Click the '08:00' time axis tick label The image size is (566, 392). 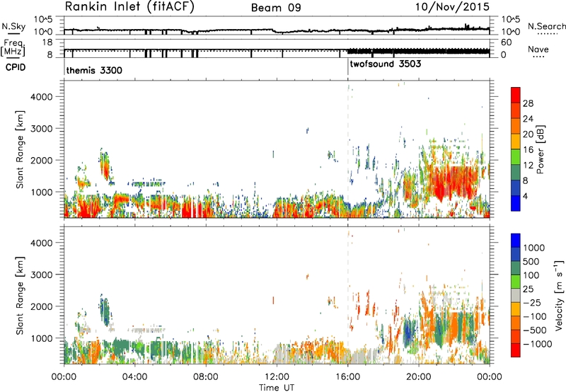[x=206, y=377]
